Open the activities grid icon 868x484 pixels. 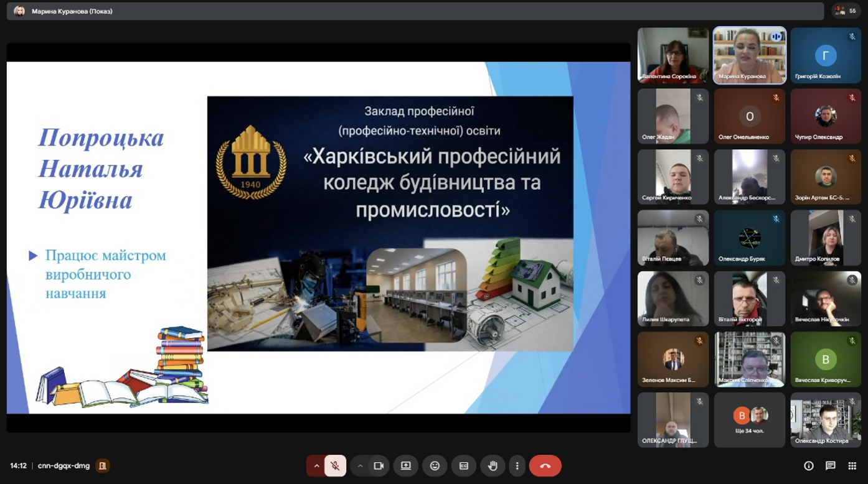(x=852, y=466)
